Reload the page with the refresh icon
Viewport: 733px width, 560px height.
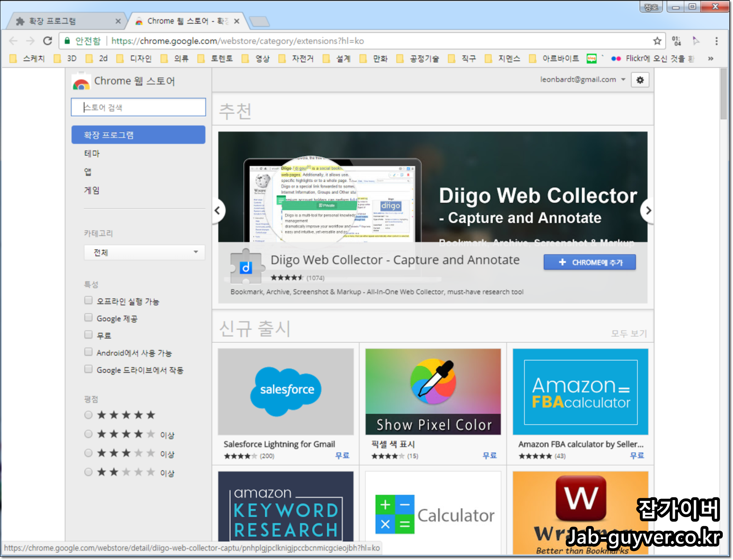click(48, 41)
